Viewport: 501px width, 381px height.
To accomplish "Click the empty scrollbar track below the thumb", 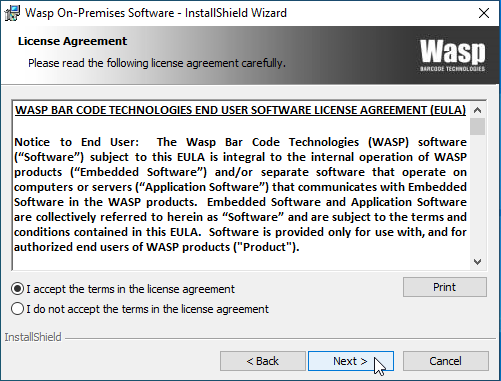I will point(477,195).
